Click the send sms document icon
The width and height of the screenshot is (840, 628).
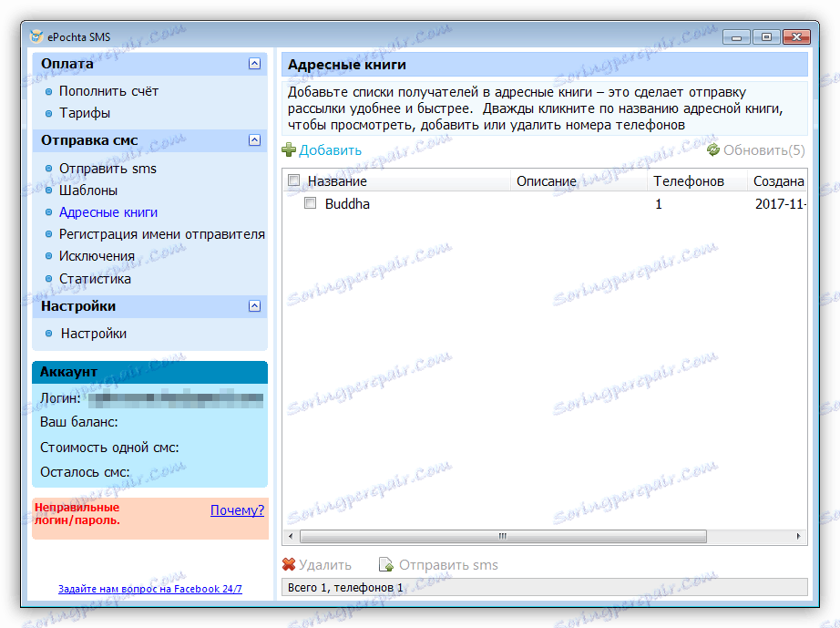click(385, 564)
